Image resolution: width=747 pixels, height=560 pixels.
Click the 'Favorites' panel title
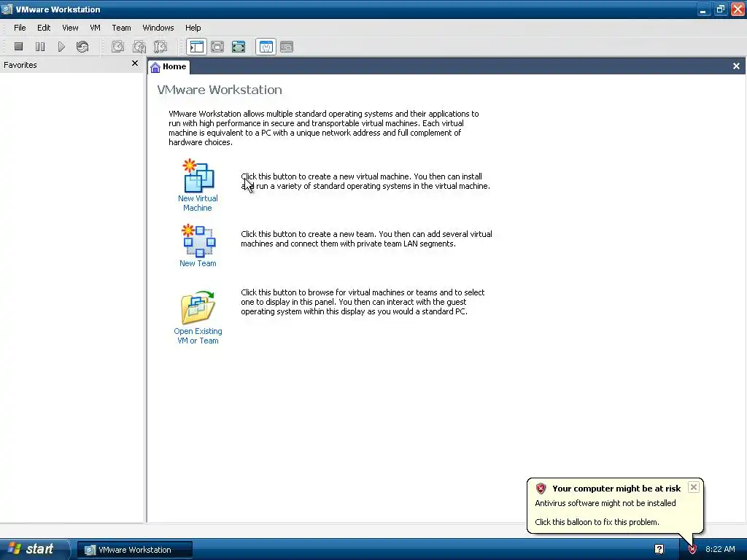tap(20, 65)
